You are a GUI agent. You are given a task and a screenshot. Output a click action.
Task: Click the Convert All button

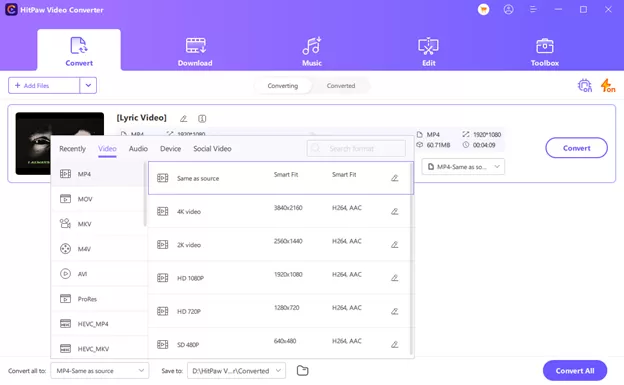(575, 371)
